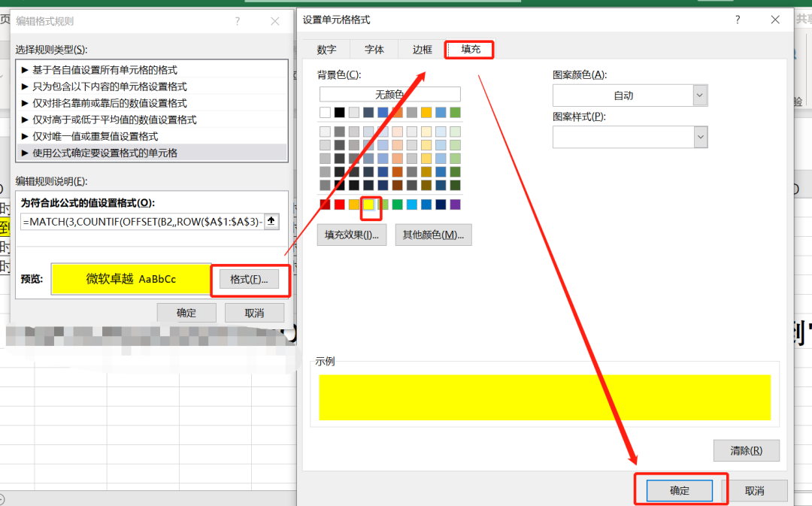This screenshot has height=506, width=812.
Task: Open help in 设置单元格格式 dialog
Action: pos(738,20)
